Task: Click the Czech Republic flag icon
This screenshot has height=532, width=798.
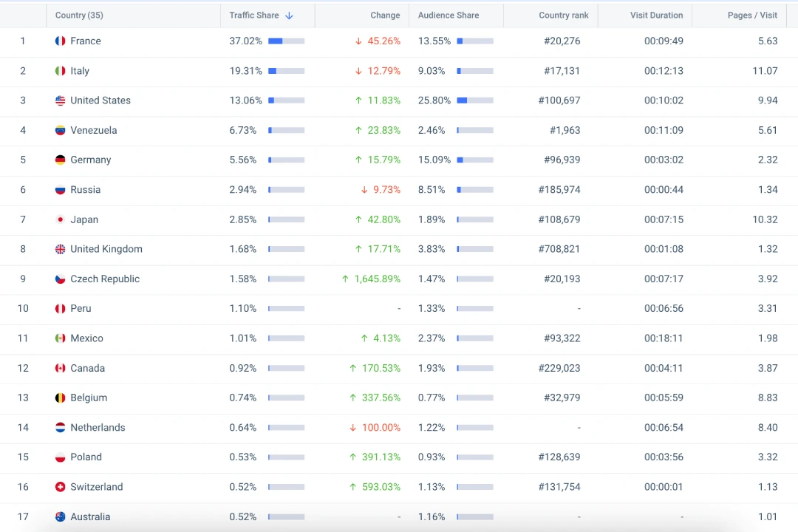Action: coord(61,279)
